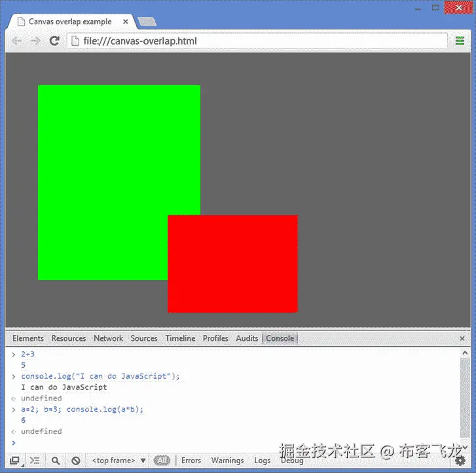Viewport: 476px width, 473px height.
Task: Click the browser forward arrow
Action: (35, 41)
